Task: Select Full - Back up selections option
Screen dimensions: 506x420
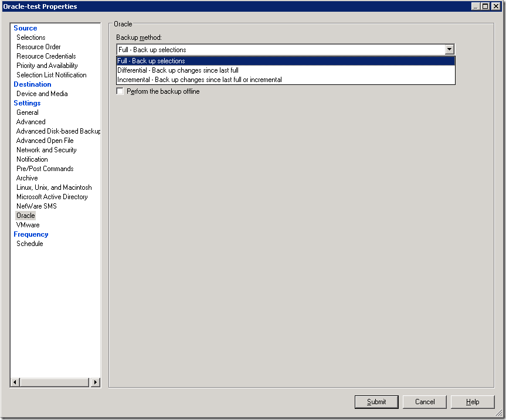Action: [151, 61]
